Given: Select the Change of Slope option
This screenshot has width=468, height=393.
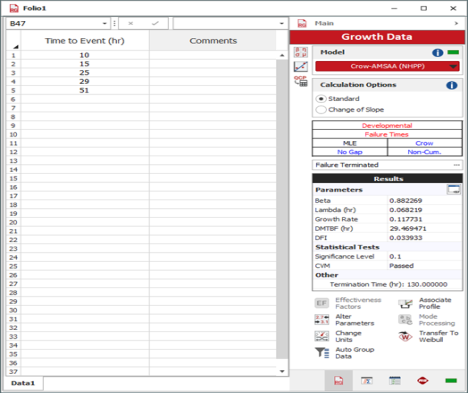Looking at the screenshot, I should pos(321,110).
